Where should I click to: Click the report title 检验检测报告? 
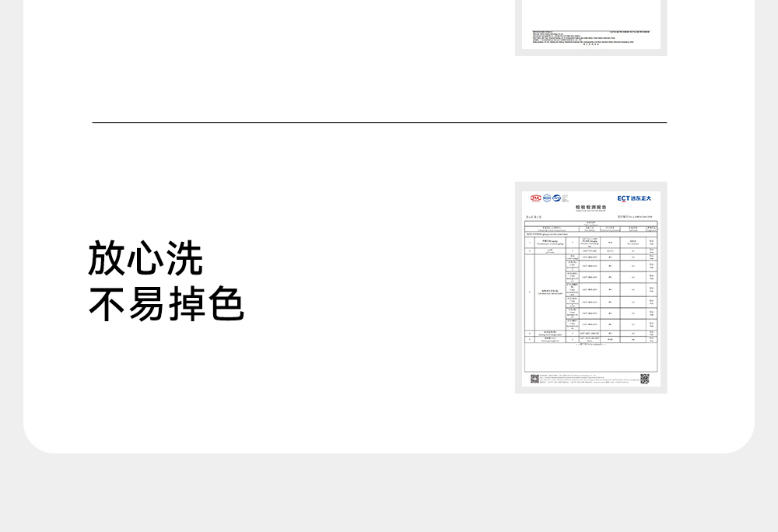591,207
